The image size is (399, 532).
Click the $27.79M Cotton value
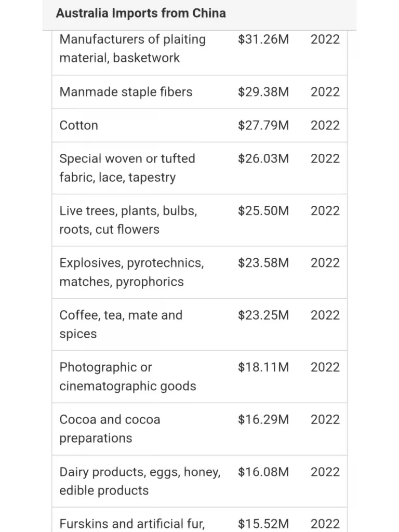[x=263, y=126]
